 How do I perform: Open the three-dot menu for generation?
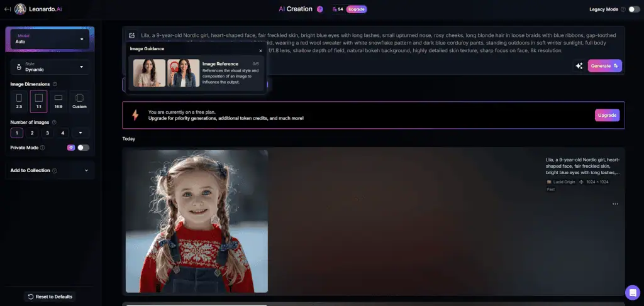point(615,204)
